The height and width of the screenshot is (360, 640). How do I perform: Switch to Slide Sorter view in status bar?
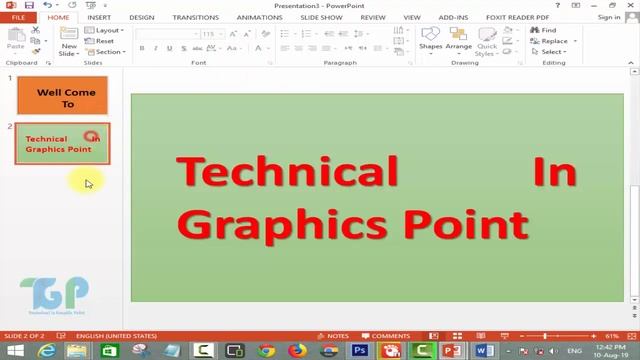457,336
